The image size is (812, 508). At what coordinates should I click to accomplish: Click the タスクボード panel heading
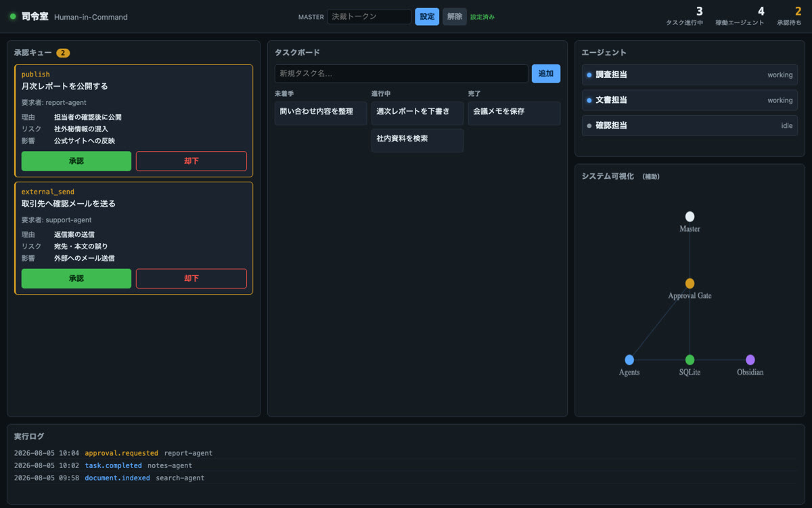pos(297,53)
